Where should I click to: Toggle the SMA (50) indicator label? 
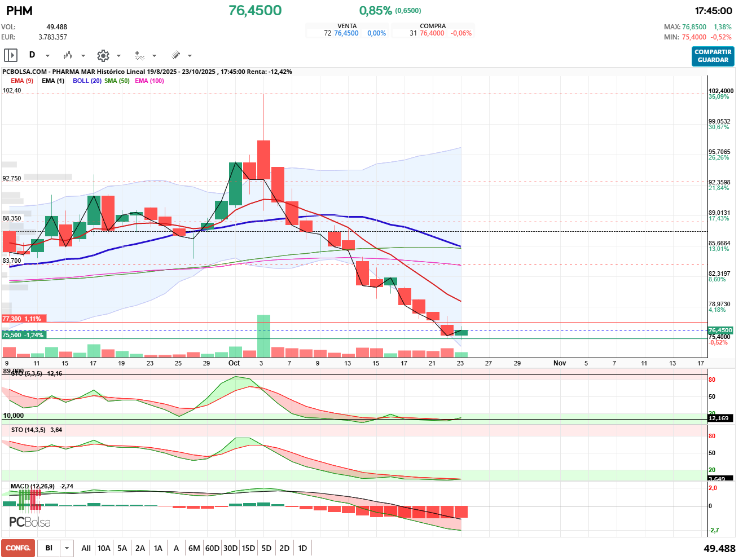point(117,81)
